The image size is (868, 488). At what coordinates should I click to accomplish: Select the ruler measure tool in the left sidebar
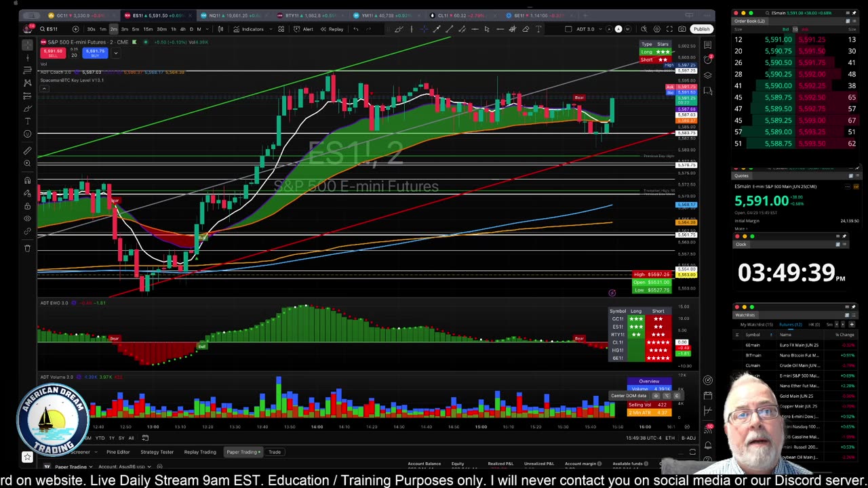click(x=27, y=150)
